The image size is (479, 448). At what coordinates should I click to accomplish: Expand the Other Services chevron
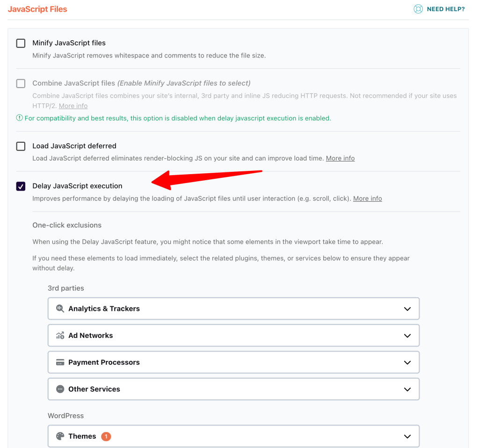coord(407,389)
